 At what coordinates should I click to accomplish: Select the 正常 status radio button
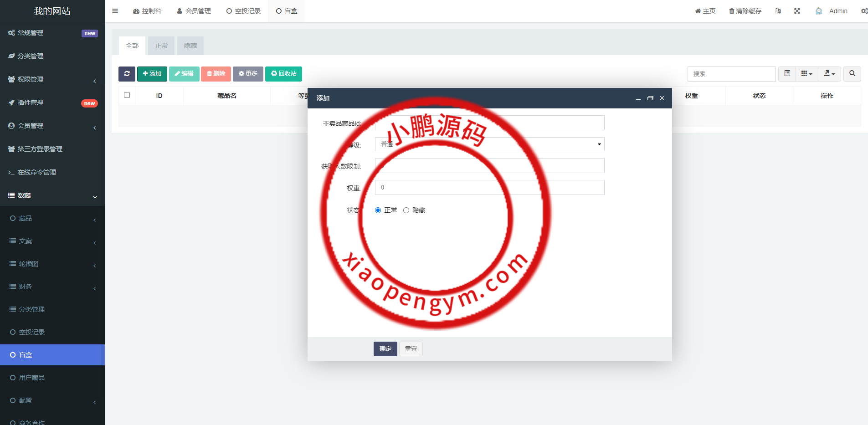[378, 210]
